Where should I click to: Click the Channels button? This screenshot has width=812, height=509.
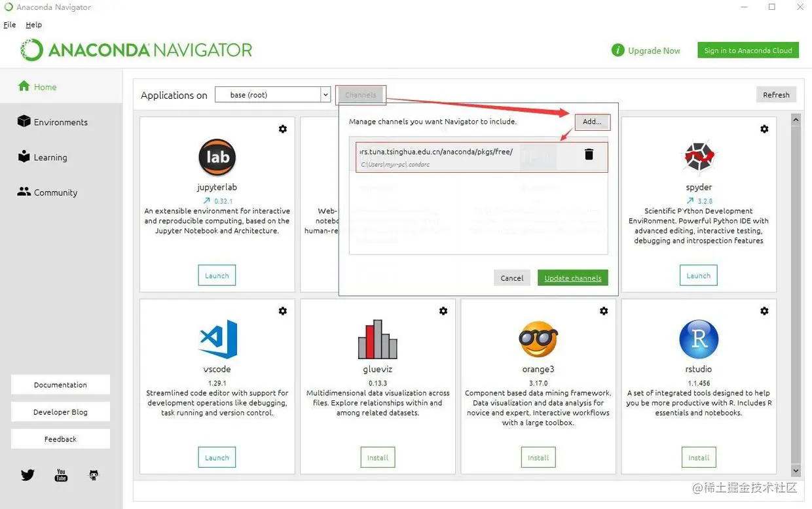(x=361, y=95)
